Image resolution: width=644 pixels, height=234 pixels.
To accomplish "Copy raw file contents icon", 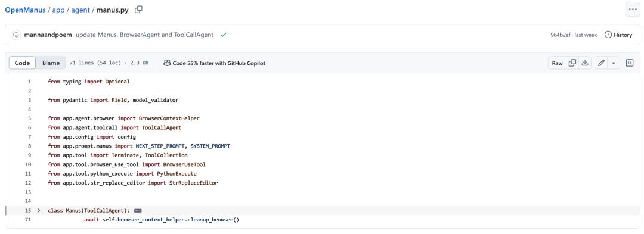I will [572, 63].
